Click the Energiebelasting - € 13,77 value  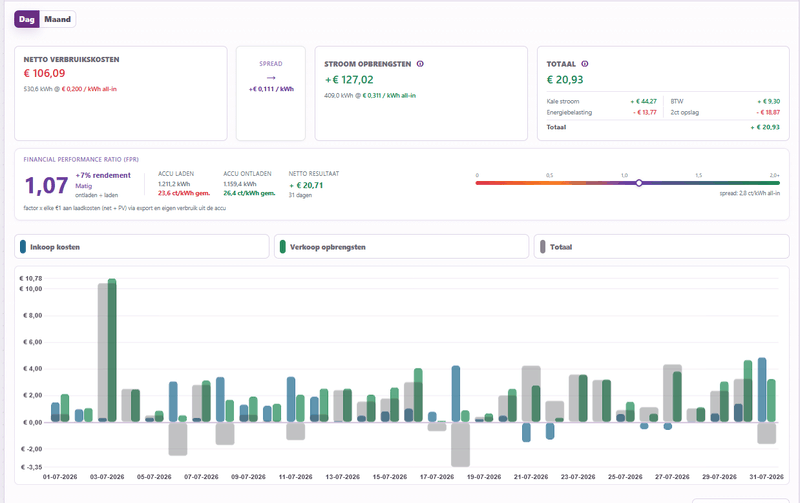coord(645,113)
